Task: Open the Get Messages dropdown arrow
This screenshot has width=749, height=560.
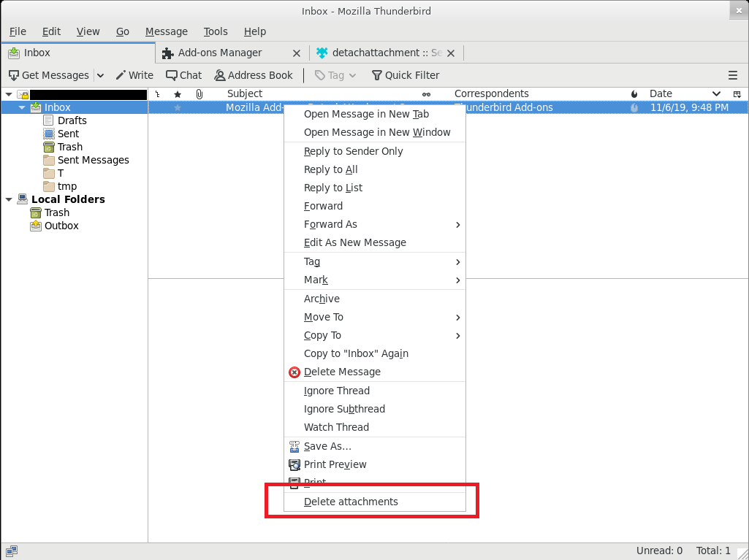Action: pos(100,75)
